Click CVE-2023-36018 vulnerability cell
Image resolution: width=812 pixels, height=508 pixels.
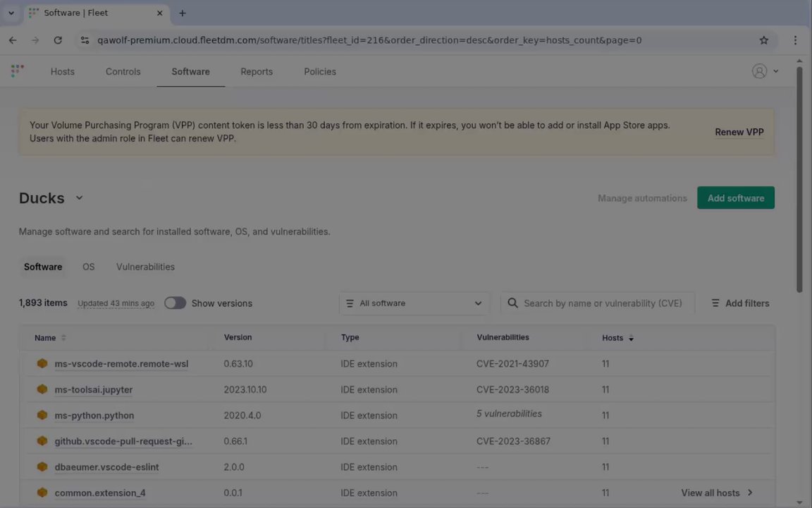tap(512, 389)
